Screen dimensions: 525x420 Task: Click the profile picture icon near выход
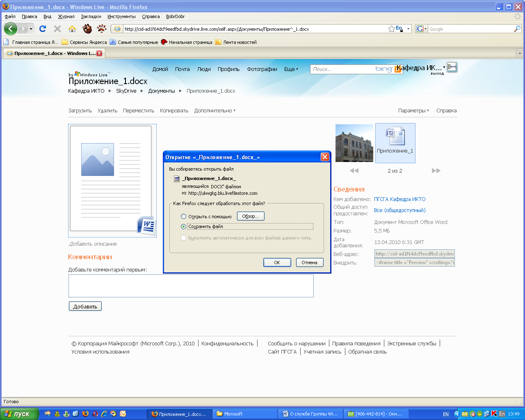point(452,67)
